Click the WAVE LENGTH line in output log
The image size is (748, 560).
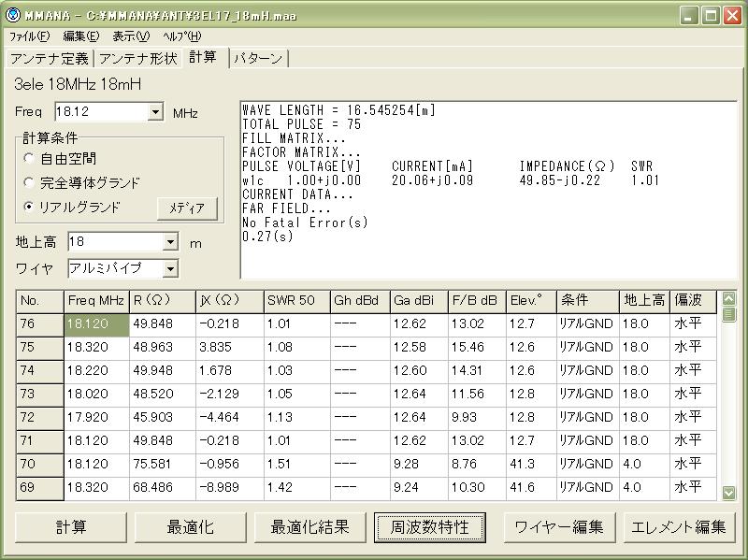click(338, 110)
